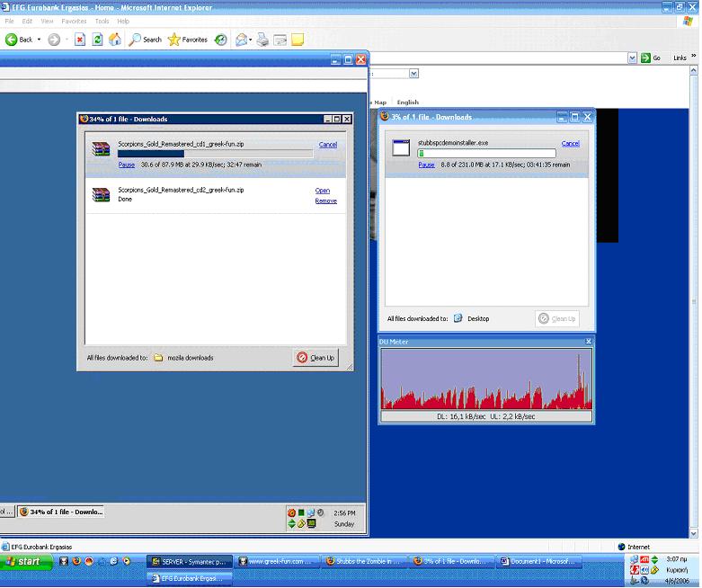
Task: Click the Windows flag logo in IE menu bar
Action: (x=688, y=22)
